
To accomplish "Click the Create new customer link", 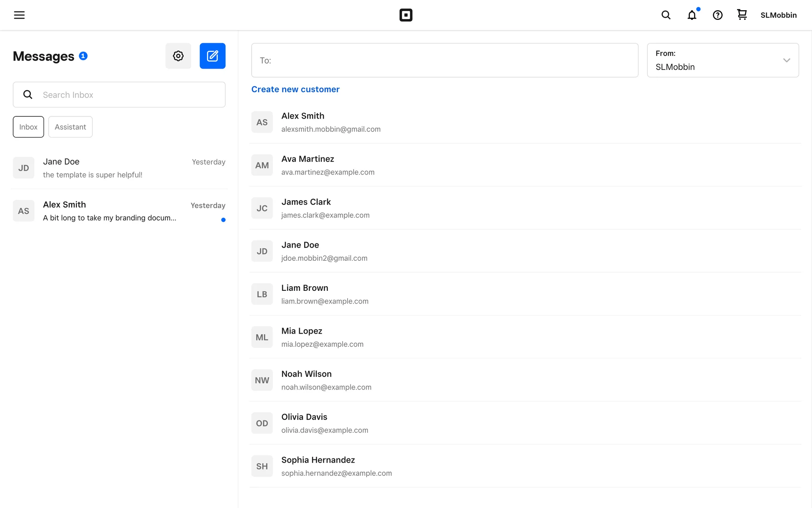I will click(295, 89).
